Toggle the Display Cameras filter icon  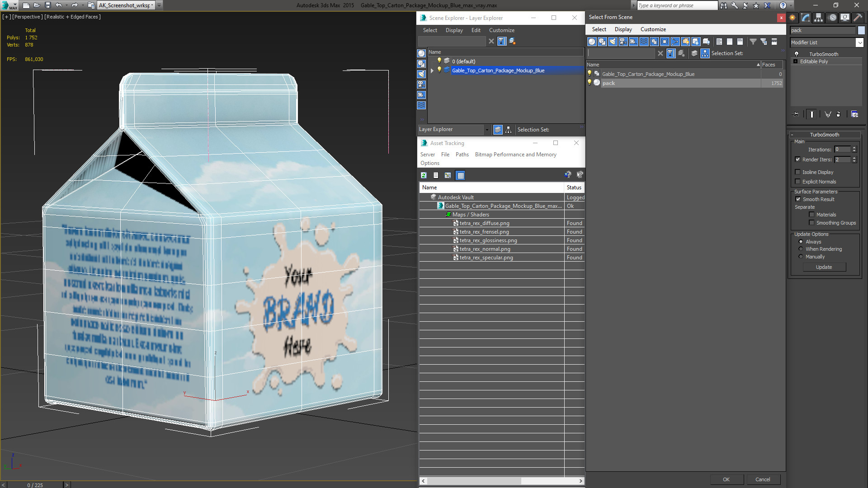coord(623,42)
